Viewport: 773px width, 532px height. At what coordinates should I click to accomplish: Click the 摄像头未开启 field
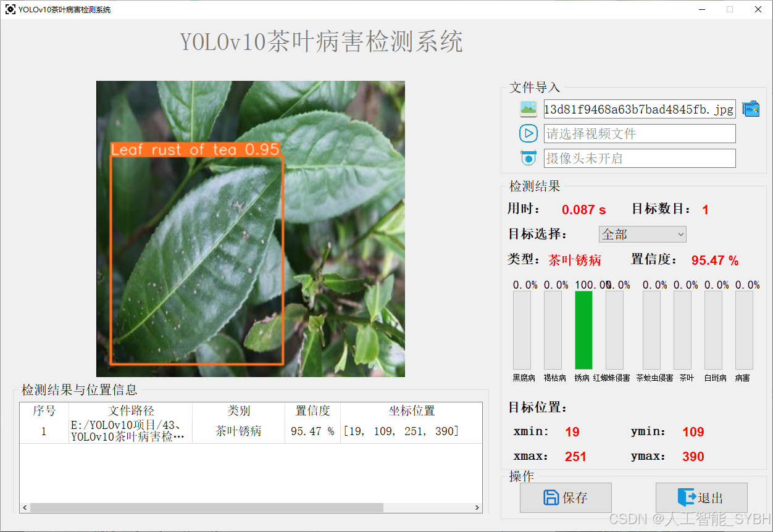(640, 158)
